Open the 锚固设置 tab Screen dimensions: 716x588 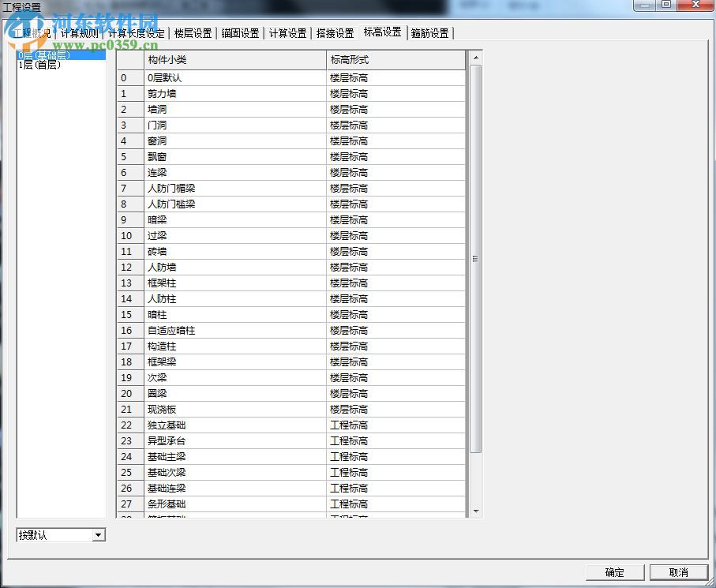240,33
